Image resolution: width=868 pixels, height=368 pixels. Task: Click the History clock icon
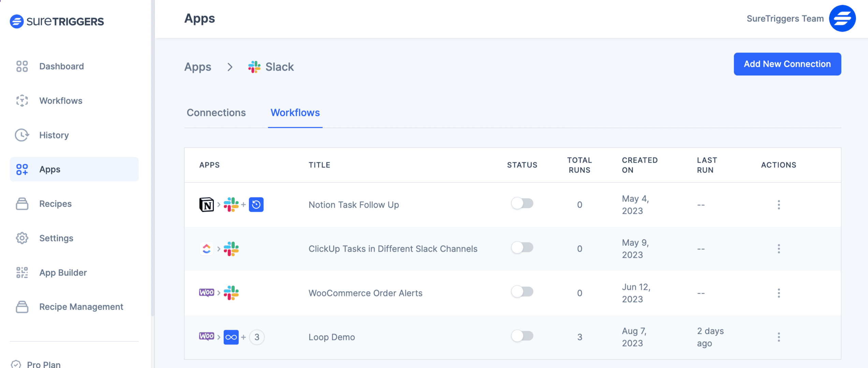click(22, 135)
